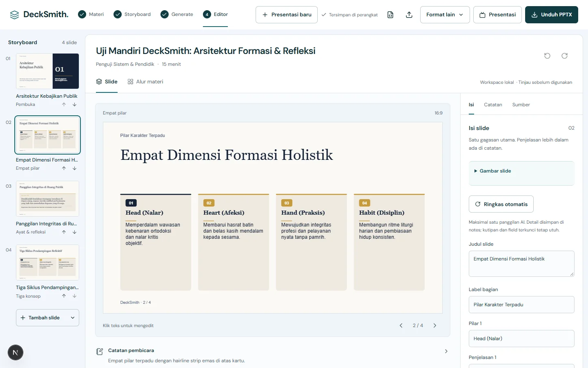Open the Catatan tab

click(x=493, y=105)
